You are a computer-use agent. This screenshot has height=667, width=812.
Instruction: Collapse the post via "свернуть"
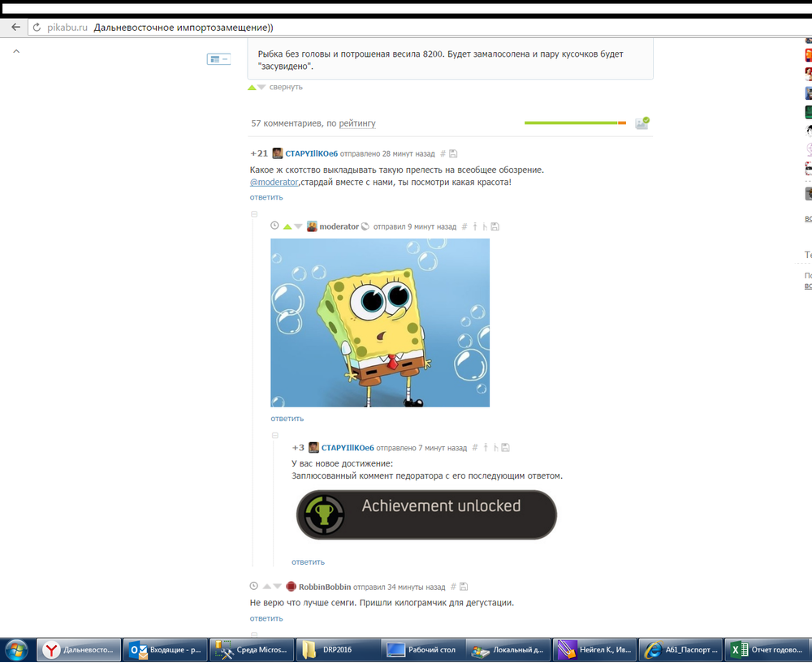pos(286,87)
